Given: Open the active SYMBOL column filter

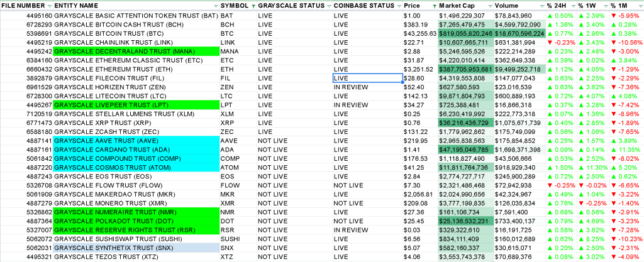Looking at the screenshot, I should 253,6.
